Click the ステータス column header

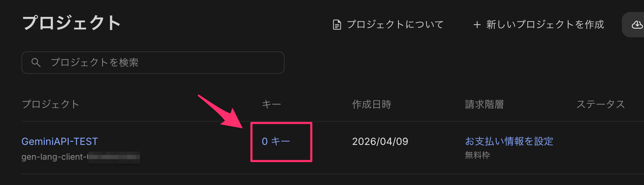(x=600, y=104)
